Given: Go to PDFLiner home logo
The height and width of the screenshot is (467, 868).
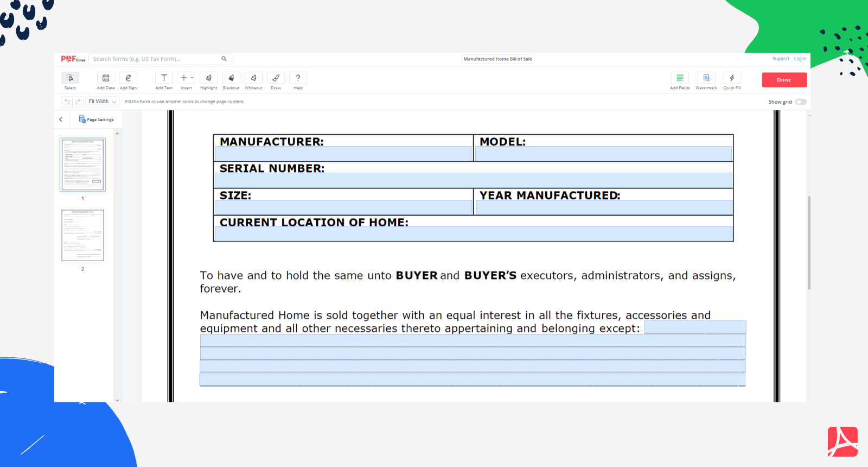Looking at the screenshot, I should [x=73, y=59].
